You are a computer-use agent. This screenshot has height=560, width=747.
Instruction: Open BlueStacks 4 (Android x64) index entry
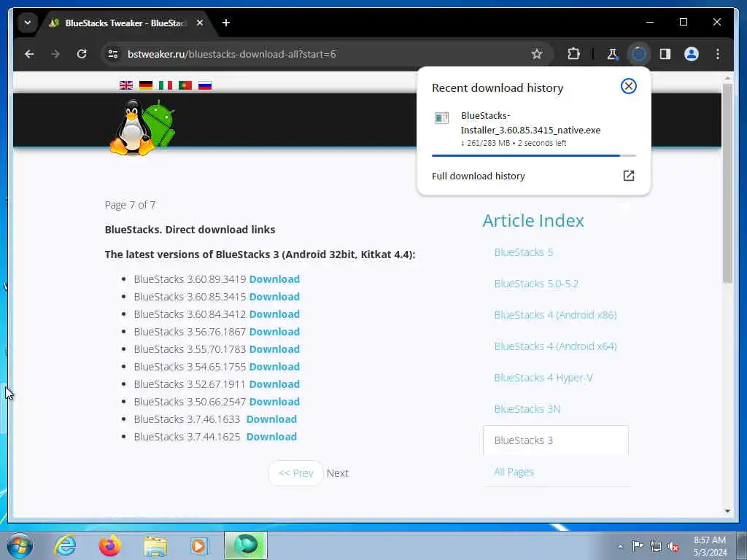point(555,346)
